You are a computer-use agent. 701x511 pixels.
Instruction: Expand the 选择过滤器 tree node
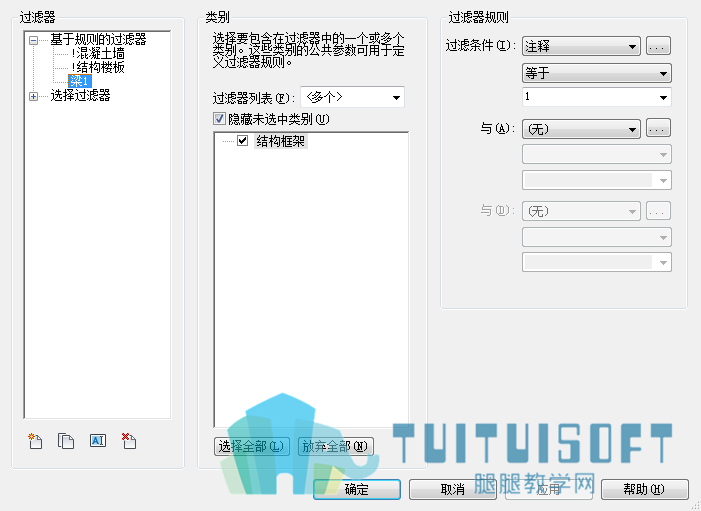coord(34,96)
